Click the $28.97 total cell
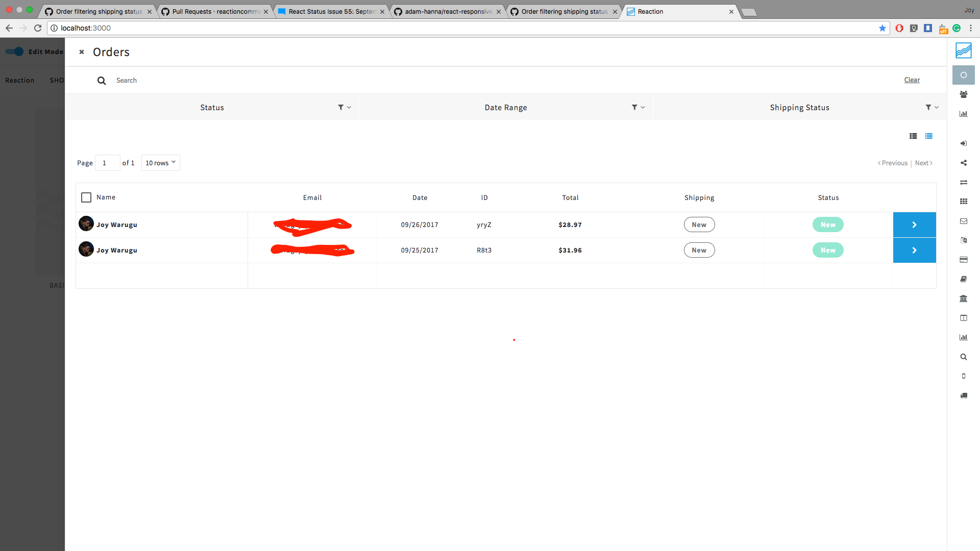 point(570,224)
